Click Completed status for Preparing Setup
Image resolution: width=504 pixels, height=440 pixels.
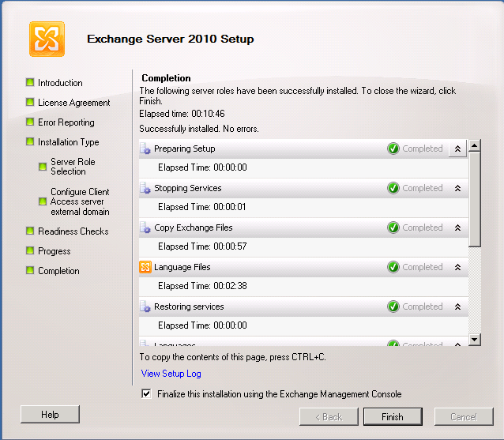click(423, 149)
